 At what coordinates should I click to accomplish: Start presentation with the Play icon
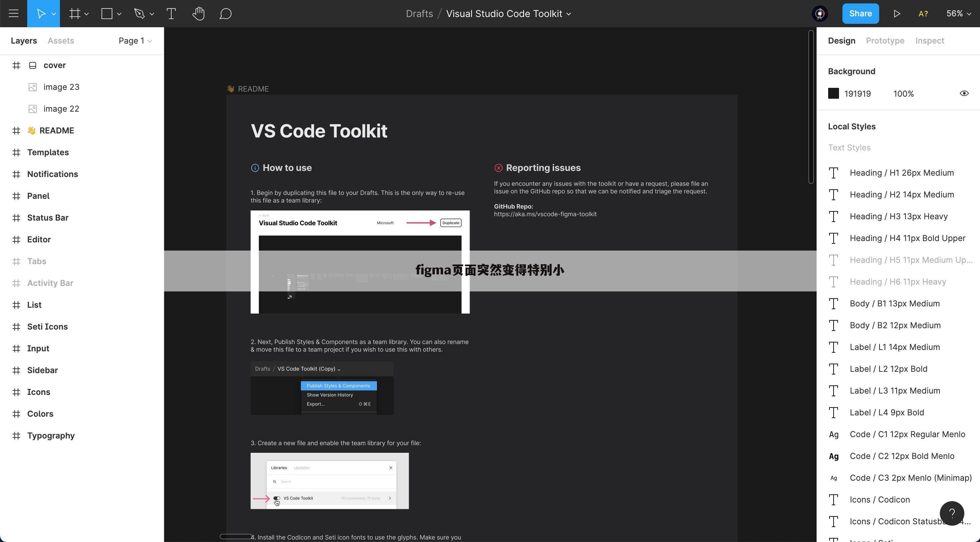[897, 14]
